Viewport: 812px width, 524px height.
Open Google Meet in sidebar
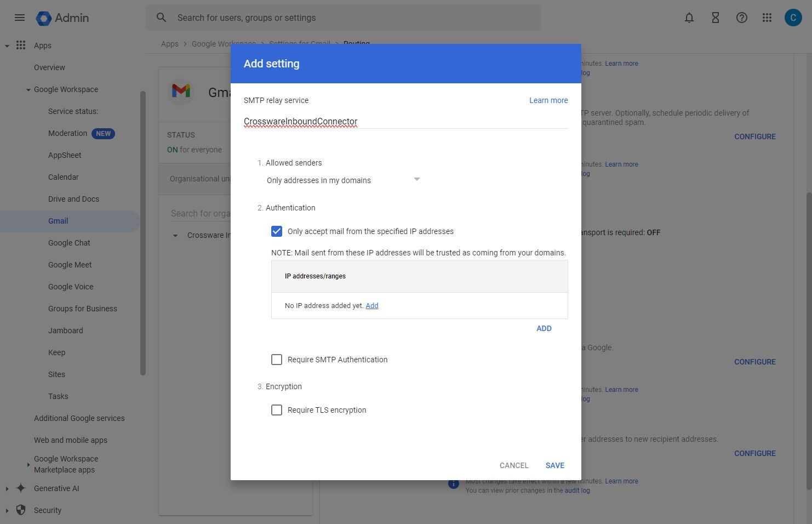tap(70, 265)
